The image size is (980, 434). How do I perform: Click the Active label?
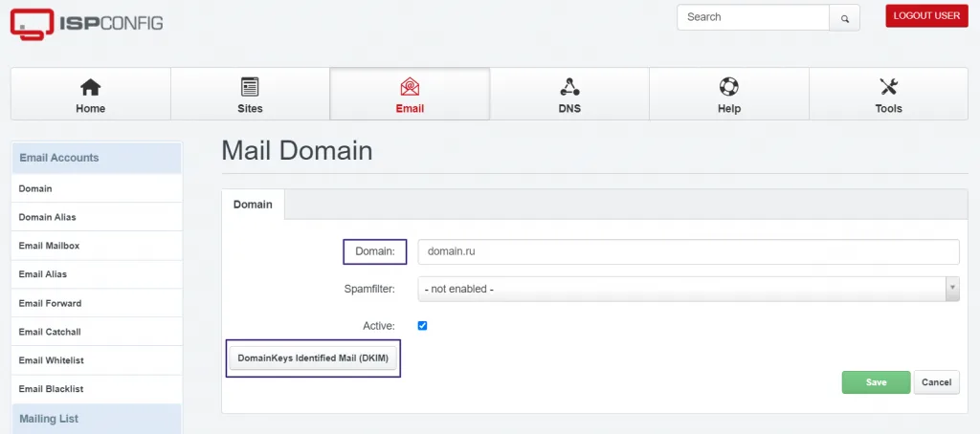point(379,325)
